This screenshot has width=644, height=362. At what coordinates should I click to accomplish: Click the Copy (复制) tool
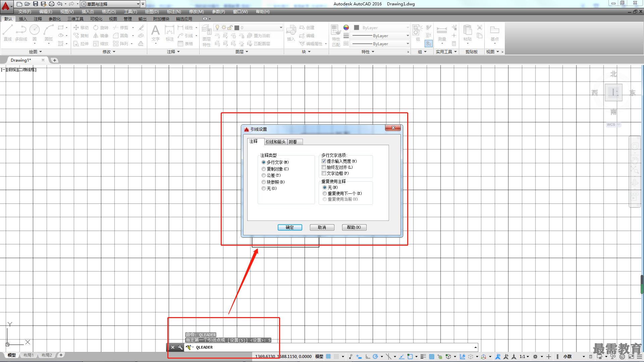[x=81, y=36]
